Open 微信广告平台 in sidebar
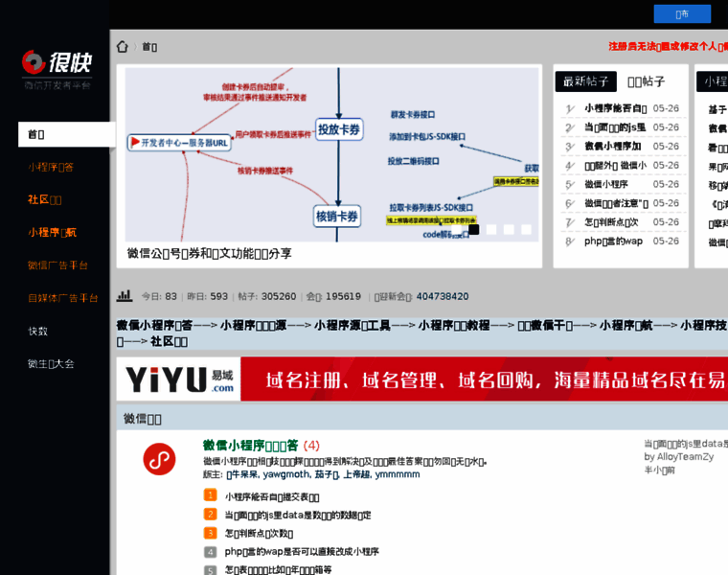 pyautogui.click(x=57, y=265)
